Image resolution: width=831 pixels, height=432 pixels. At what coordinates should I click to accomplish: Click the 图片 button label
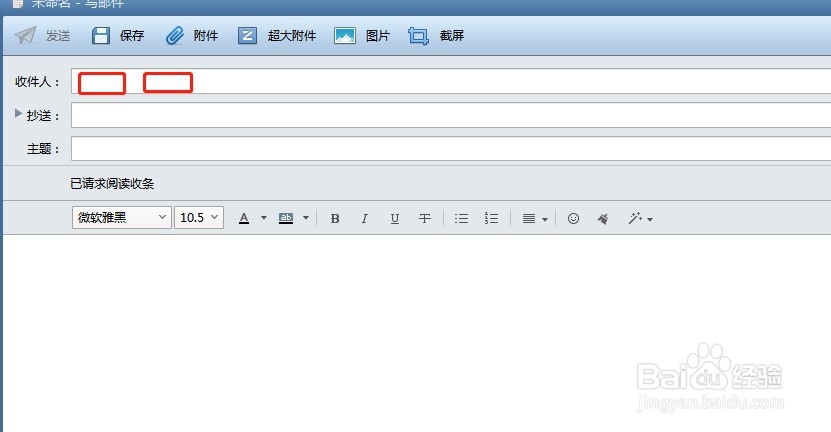point(378,36)
